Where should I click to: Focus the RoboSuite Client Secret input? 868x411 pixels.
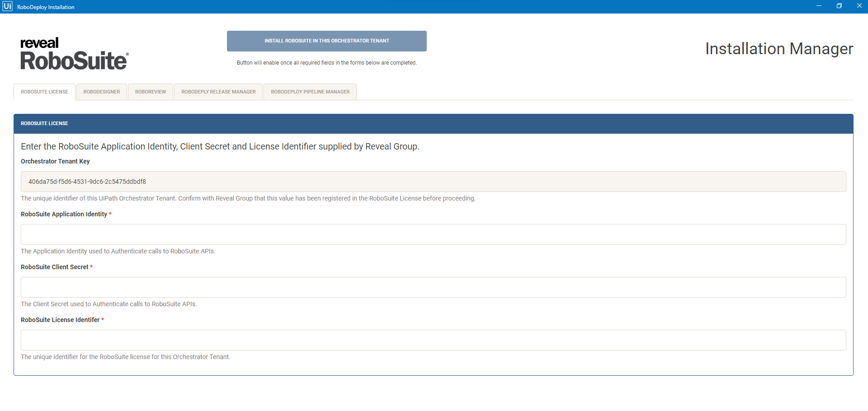tap(434, 287)
